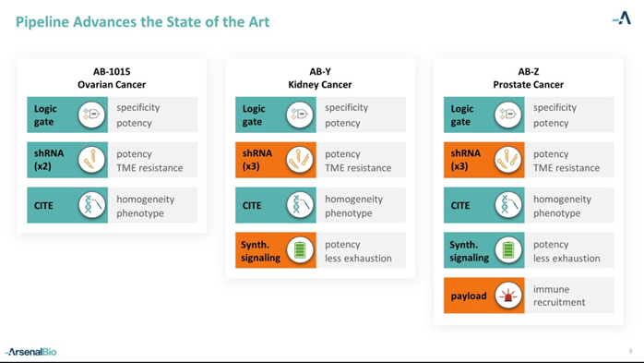Click the battery icon in AB-Y Synth. signaling
This screenshot has width=644, height=363.
click(x=300, y=250)
